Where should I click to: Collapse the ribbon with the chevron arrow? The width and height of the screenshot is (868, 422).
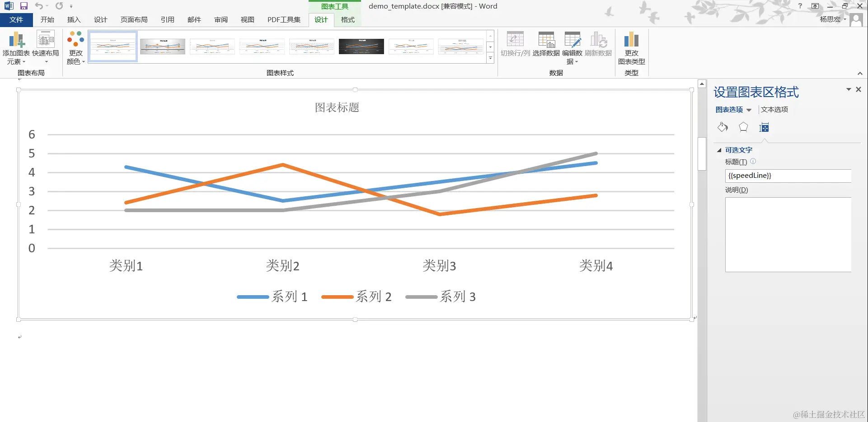click(x=860, y=74)
